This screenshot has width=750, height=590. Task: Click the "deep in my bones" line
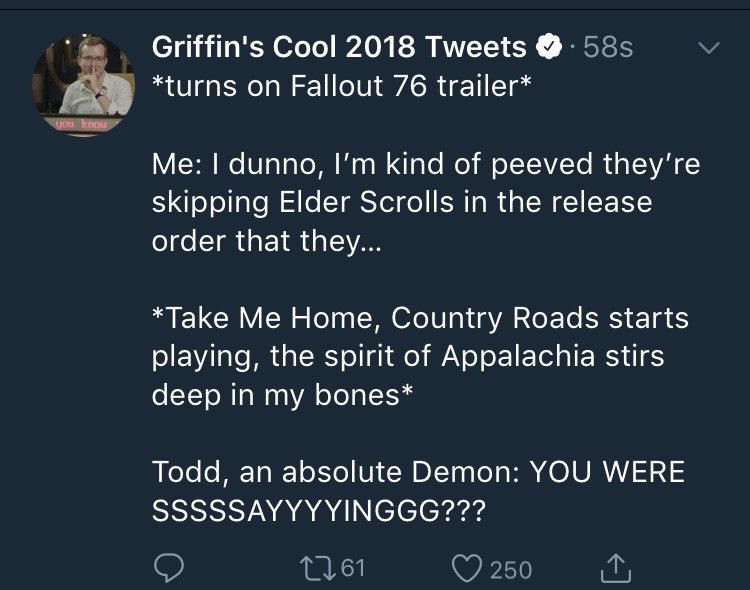point(282,394)
